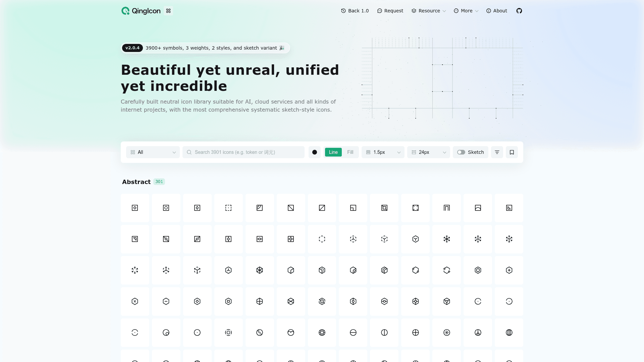Enable the Sketch toggle switch

point(461,152)
